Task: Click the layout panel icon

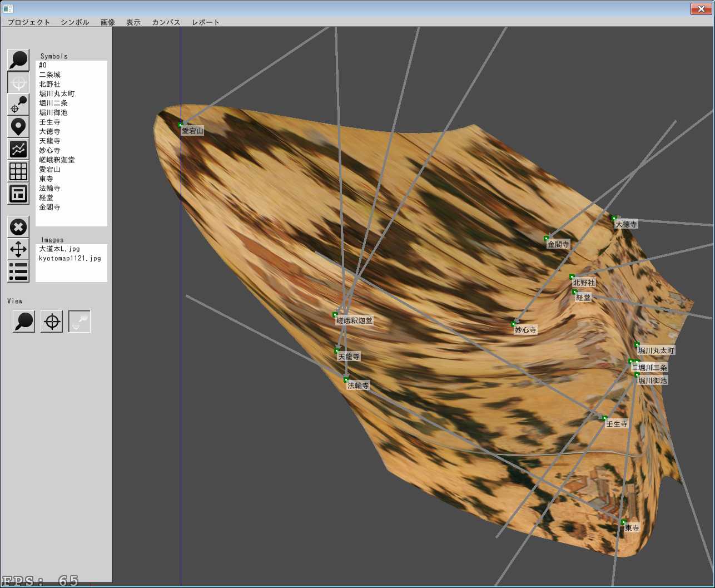Action: pyautogui.click(x=18, y=194)
